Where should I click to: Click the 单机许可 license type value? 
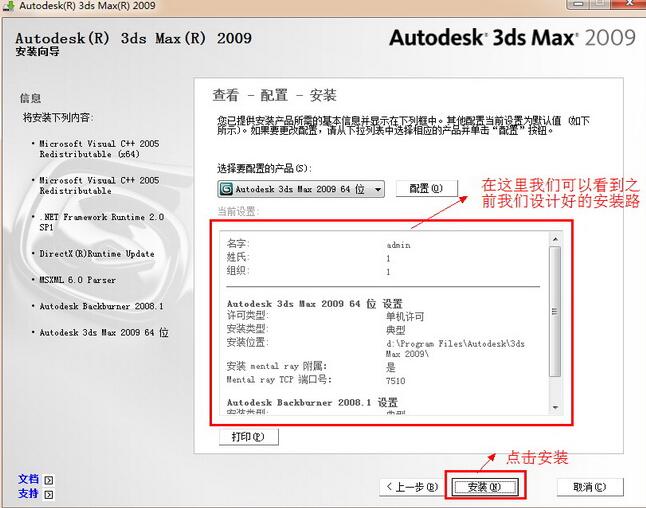click(405, 316)
